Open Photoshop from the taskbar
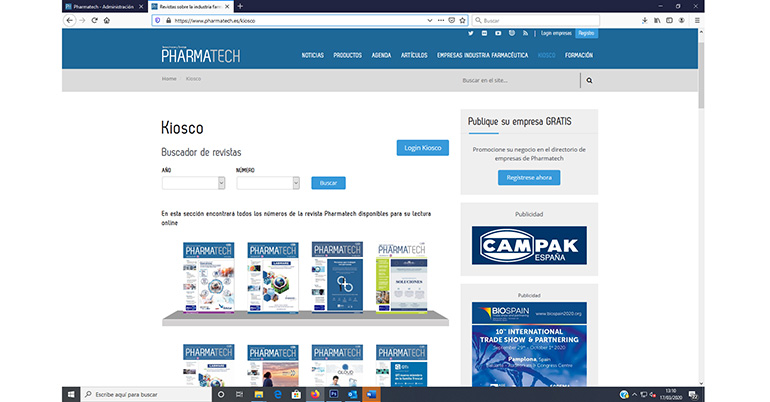 click(x=334, y=394)
